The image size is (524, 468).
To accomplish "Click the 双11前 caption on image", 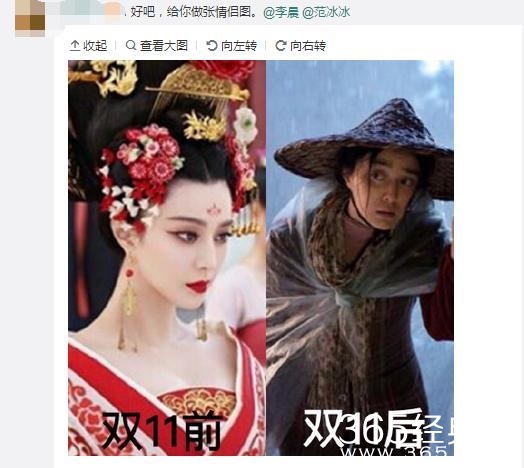I will pos(162,431).
